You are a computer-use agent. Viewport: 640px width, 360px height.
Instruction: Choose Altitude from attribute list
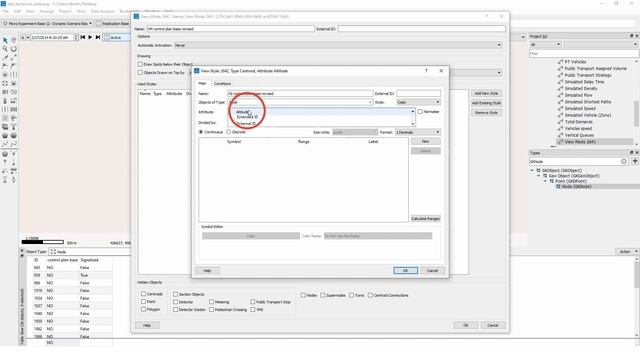pyautogui.click(x=242, y=111)
